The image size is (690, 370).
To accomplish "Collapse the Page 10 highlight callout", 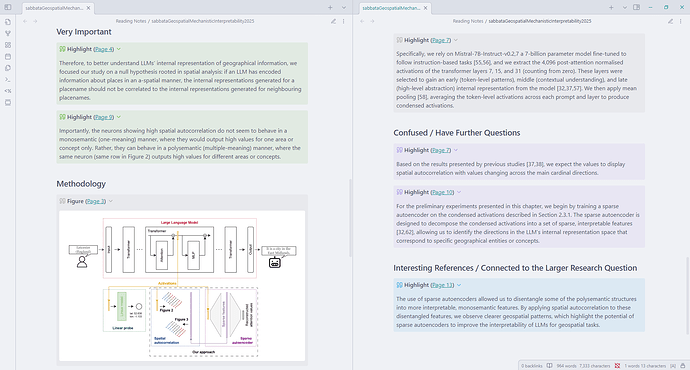I will [459, 192].
